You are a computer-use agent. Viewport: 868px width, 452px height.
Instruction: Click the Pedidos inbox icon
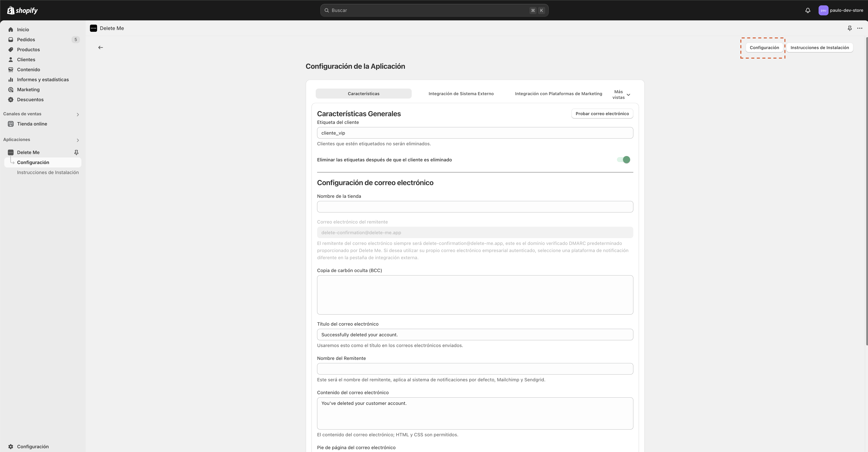(x=11, y=40)
